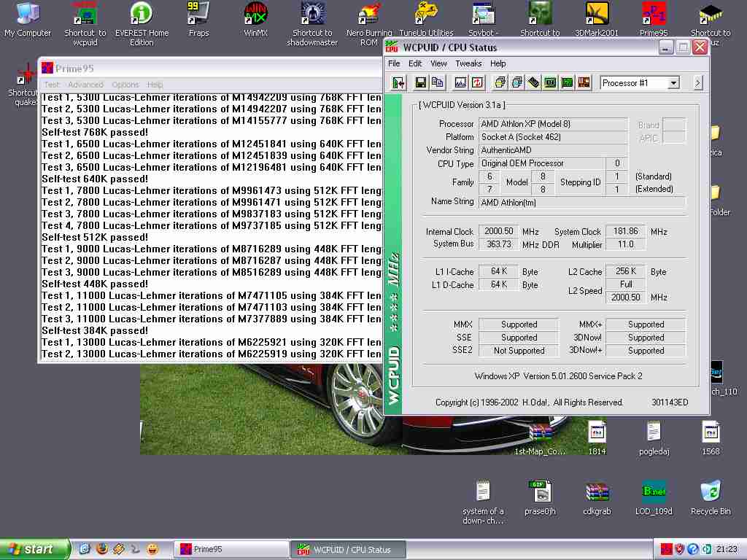Open the real-time clock graph icon

(x=460, y=83)
